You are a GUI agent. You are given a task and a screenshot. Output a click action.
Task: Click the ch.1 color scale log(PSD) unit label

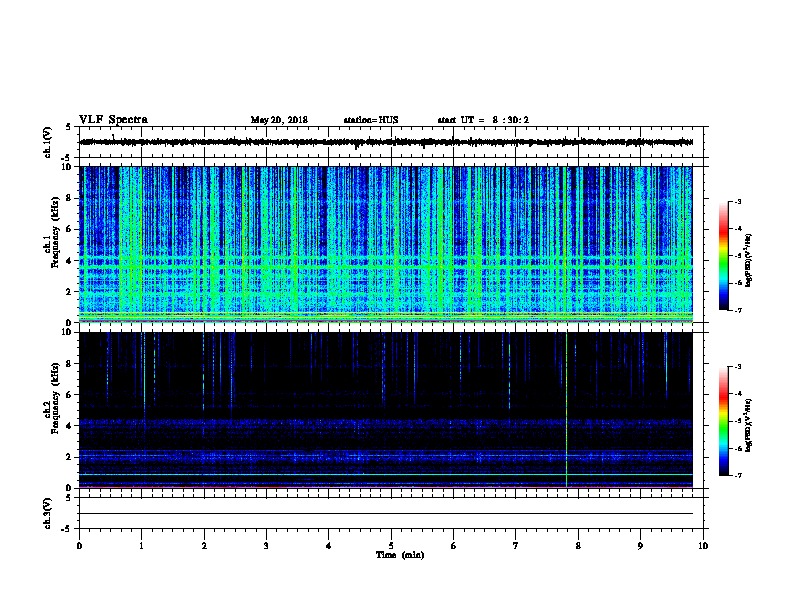coord(749,261)
